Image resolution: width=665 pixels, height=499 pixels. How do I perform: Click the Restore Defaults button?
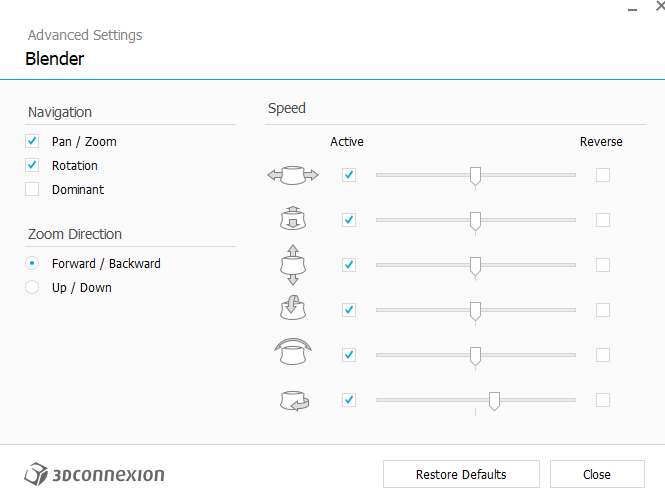click(461, 474)
